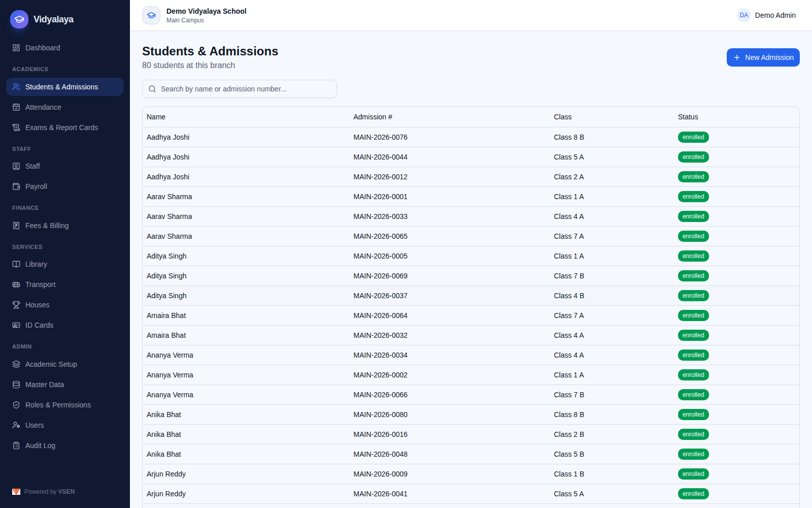812x508 pixels.
Task: Click admission number MAIN-2026-0041
Action: point(381,494)
